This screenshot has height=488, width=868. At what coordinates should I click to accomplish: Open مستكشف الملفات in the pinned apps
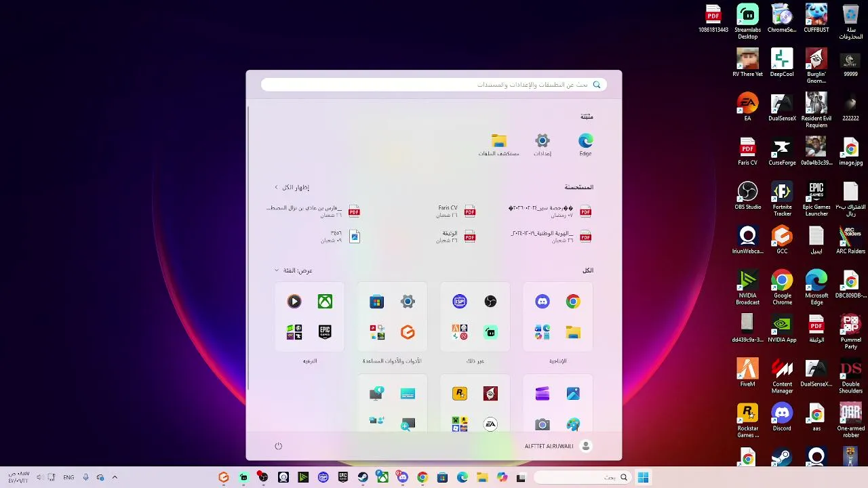499,144
